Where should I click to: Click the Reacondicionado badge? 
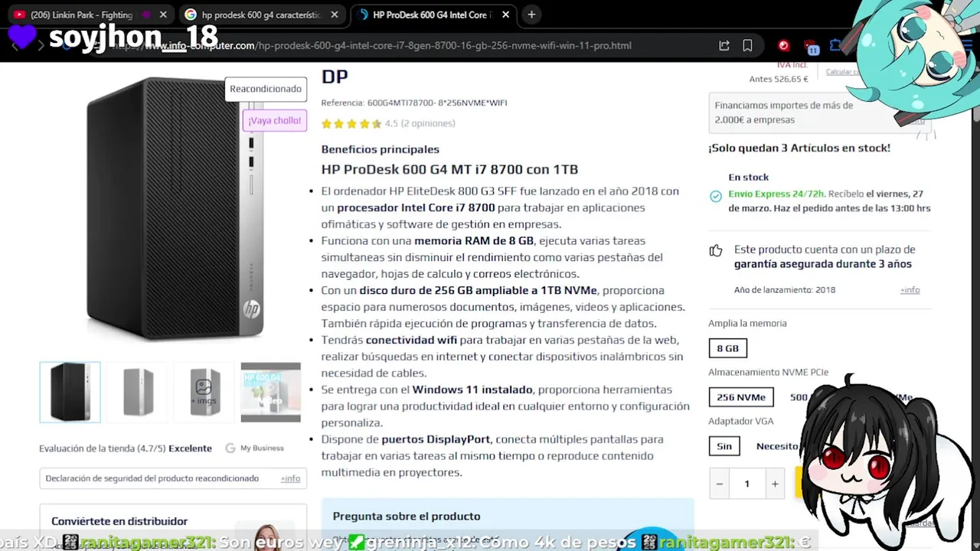[x=266, y=89]
